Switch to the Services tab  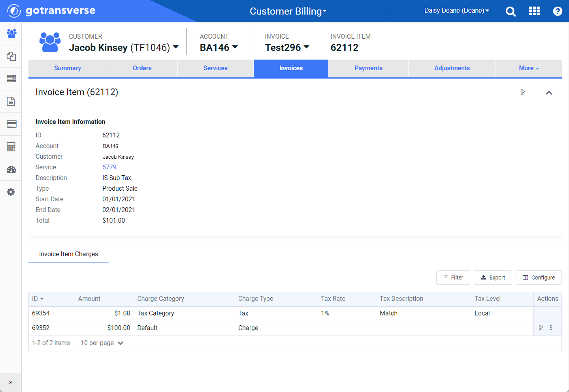[x=215, y=68]
